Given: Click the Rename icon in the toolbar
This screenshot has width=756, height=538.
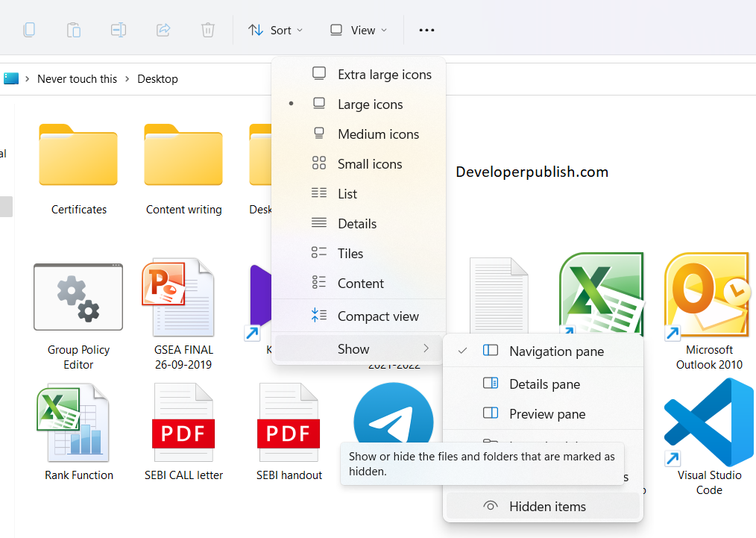Looking at the screenshot, I should coord(119,30).
